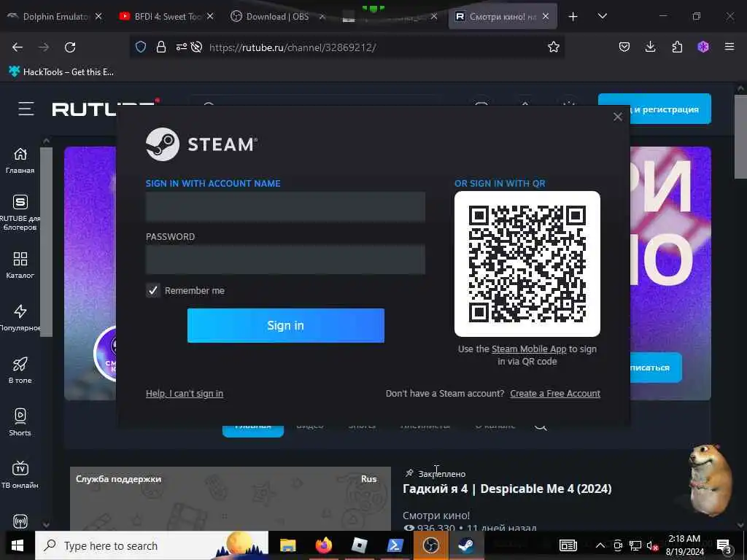This screenshot has width=747, height=560.
Task: Open Shorts in the sidebar
Action: pos(20,423)
